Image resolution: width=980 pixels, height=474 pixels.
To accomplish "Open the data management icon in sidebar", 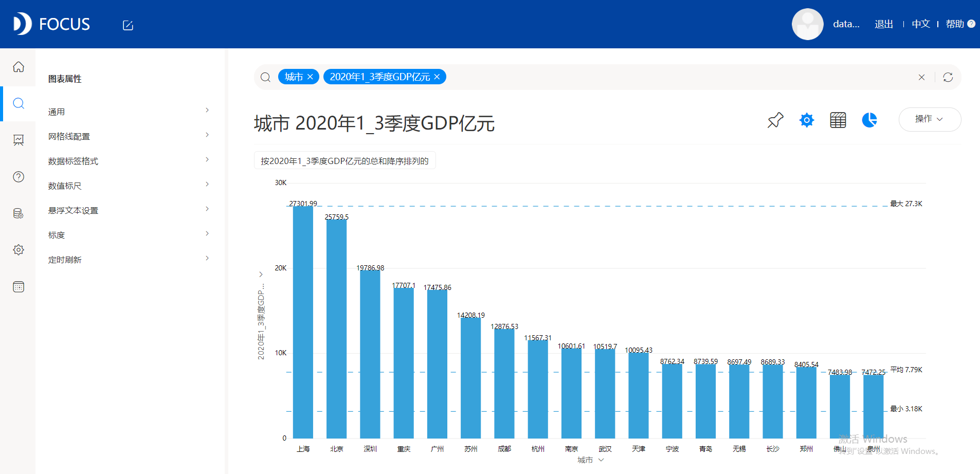I will click(x=19, y=213).
